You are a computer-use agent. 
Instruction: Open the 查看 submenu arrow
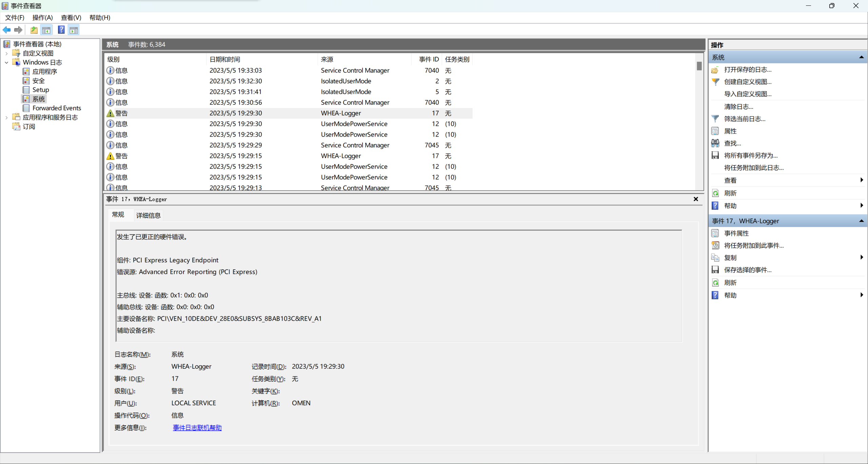pyautogui.click(x=862, y=180)
